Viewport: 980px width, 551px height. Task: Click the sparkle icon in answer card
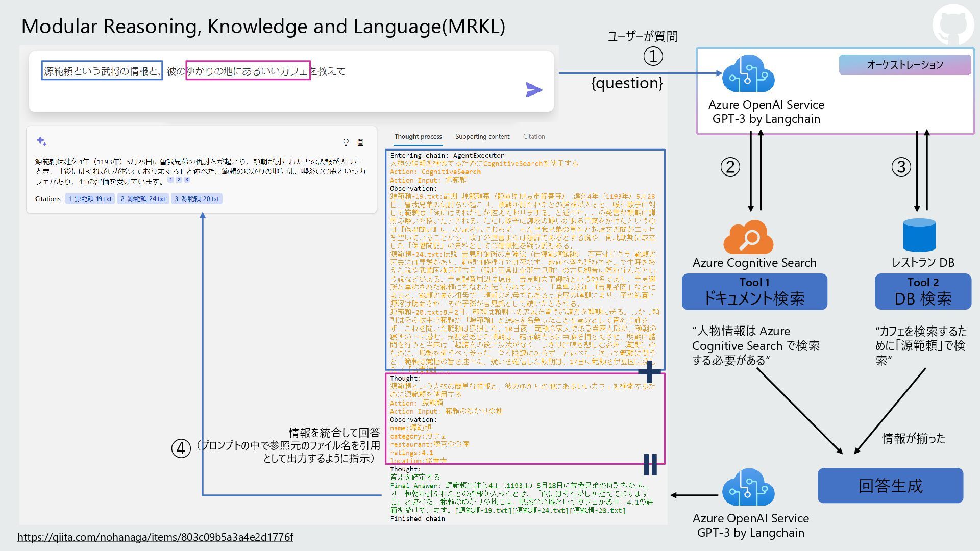click(41, 141)
